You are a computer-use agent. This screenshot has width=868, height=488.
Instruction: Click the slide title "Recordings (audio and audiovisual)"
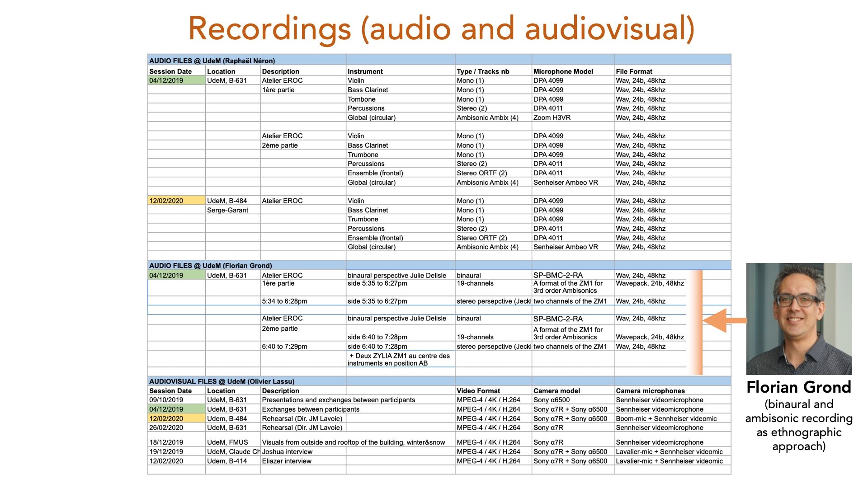(441, 28)
